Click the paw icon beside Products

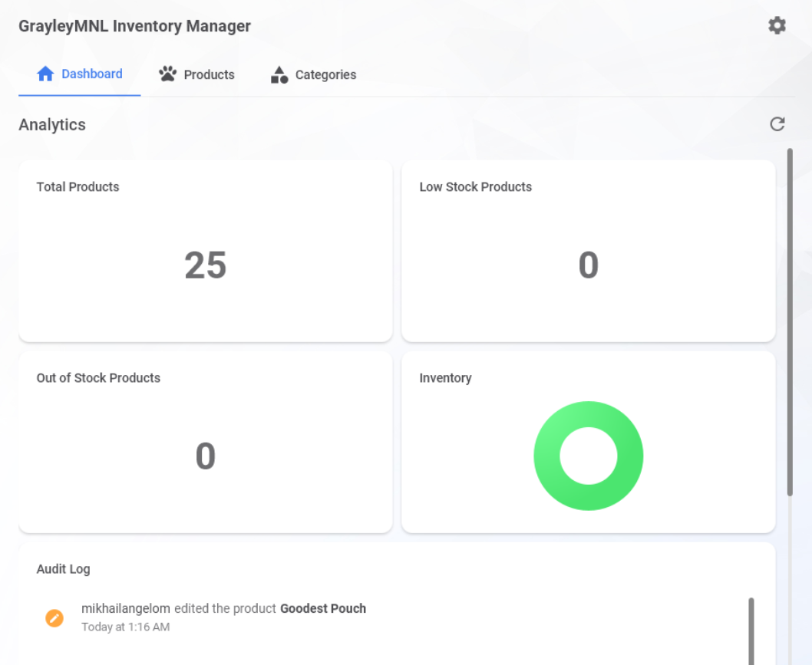(x=167, y=74)
